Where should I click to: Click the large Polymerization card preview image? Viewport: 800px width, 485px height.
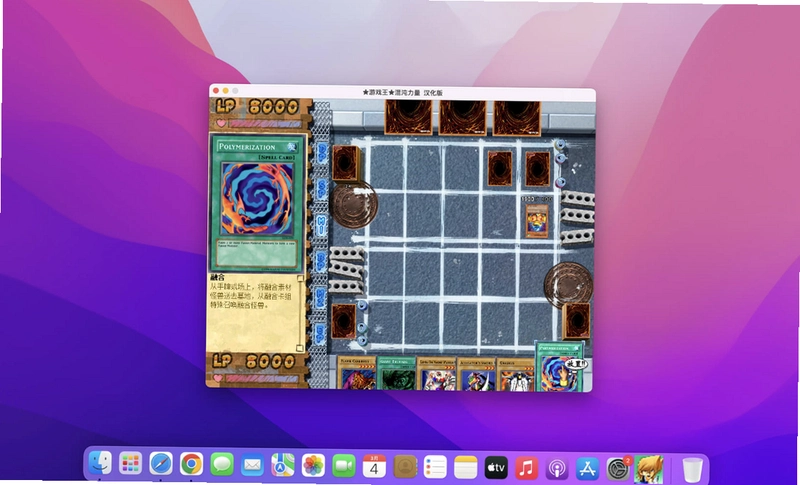257,203
